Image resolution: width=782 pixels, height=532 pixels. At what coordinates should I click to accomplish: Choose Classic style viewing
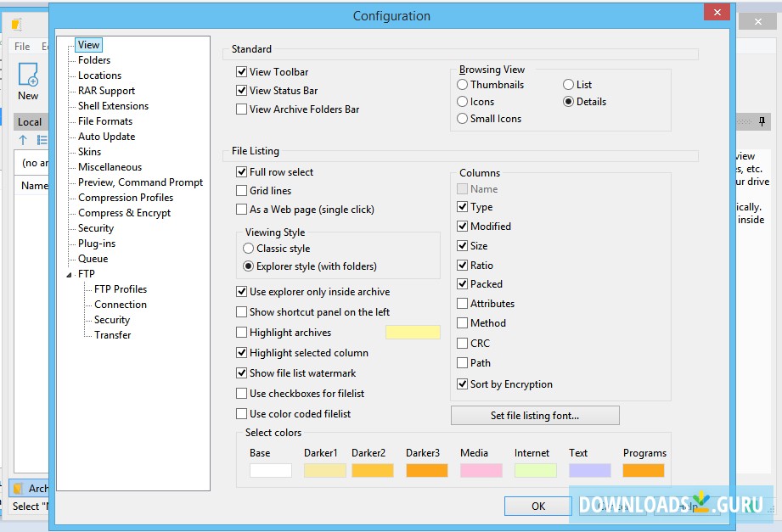coord(249,249)
